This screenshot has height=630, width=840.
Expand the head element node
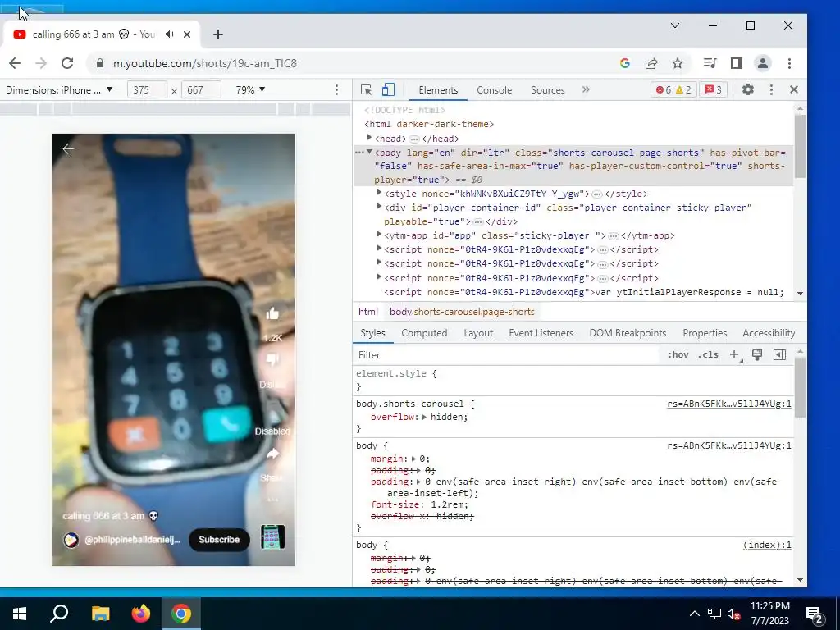pos(369,138)
